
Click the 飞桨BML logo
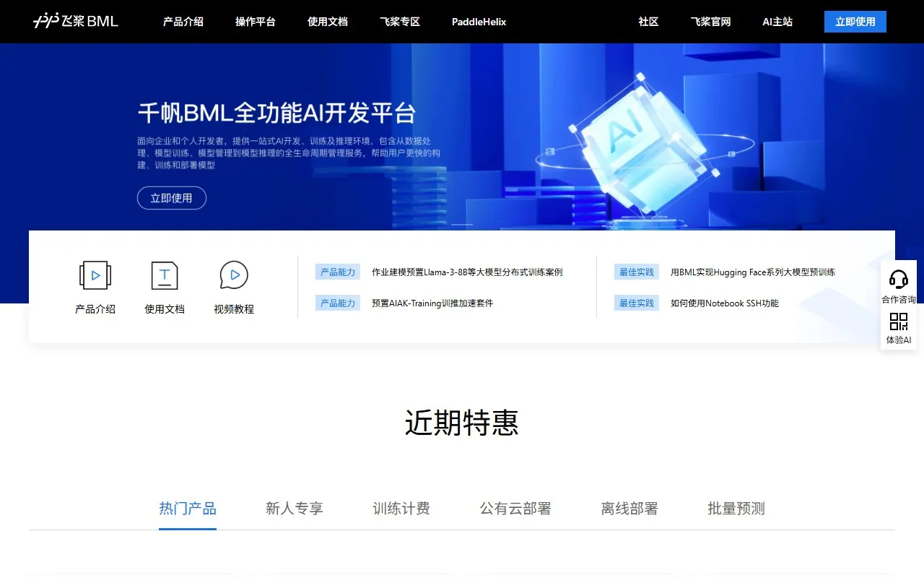(x=74, y=21)
